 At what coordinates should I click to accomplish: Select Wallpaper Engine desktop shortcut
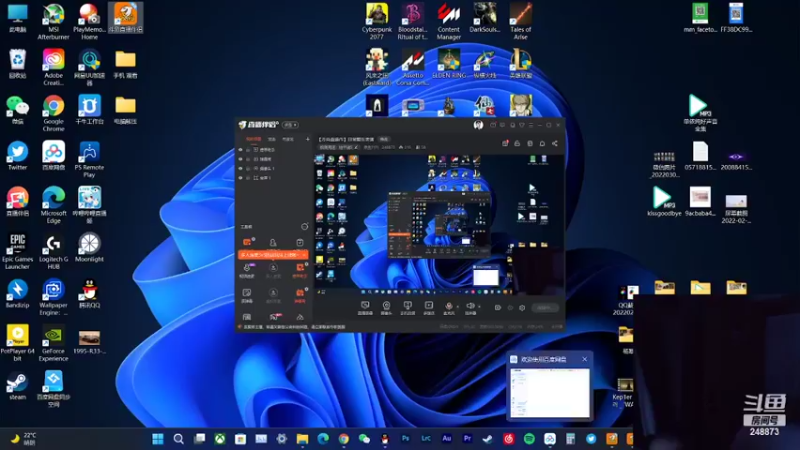coord(54,297)
